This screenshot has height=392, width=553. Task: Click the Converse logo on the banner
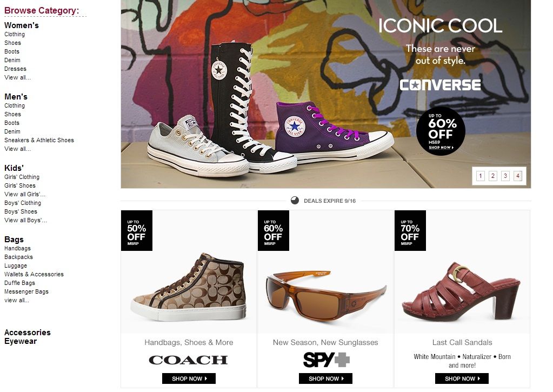pyautogui.click(x=440, y=85)
